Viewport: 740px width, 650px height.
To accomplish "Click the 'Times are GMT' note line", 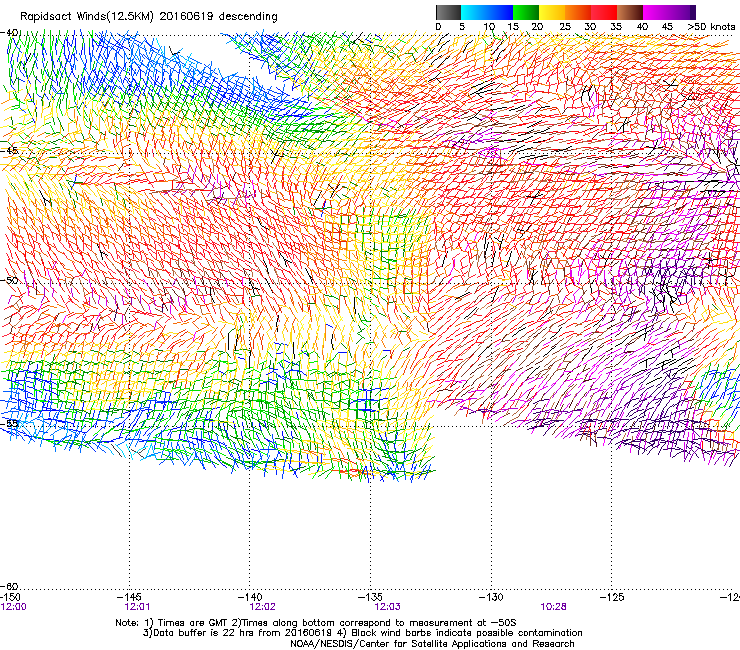I will click(316, 623).
